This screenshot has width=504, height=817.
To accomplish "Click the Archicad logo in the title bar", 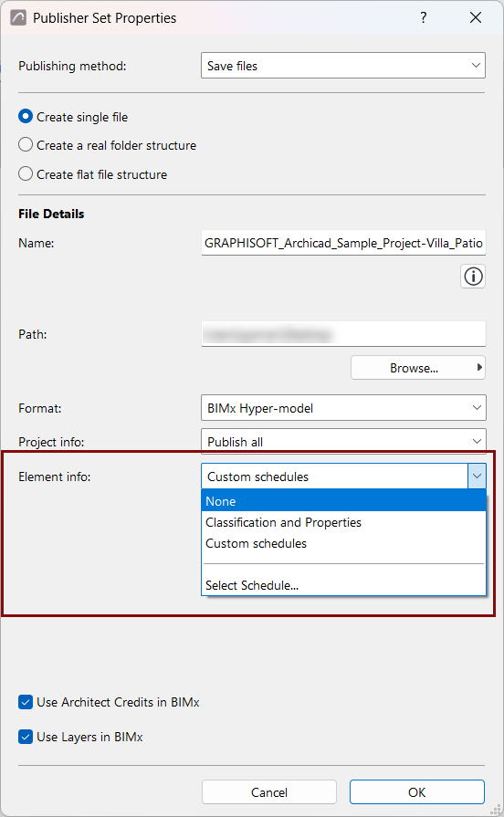I will pos(18,17).
